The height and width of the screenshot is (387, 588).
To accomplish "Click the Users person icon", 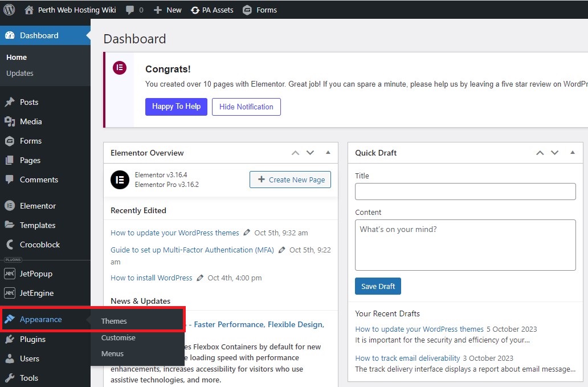I will pos(10,359).
